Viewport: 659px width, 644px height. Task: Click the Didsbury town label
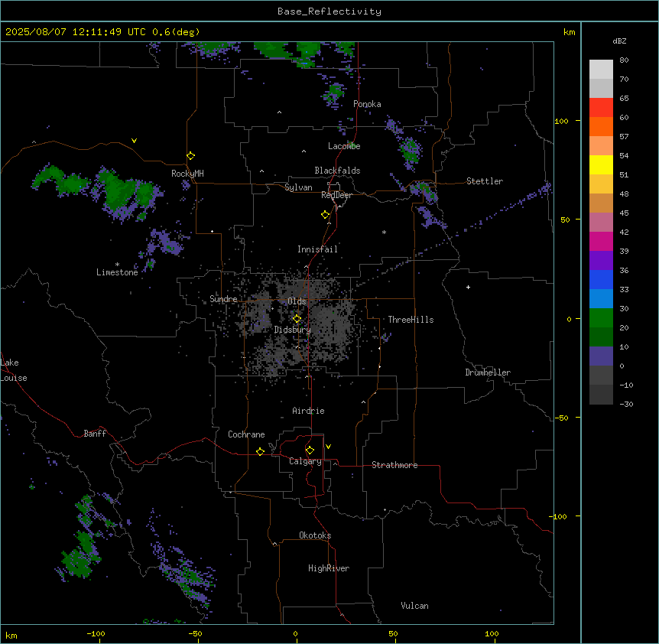coord(292,330)
